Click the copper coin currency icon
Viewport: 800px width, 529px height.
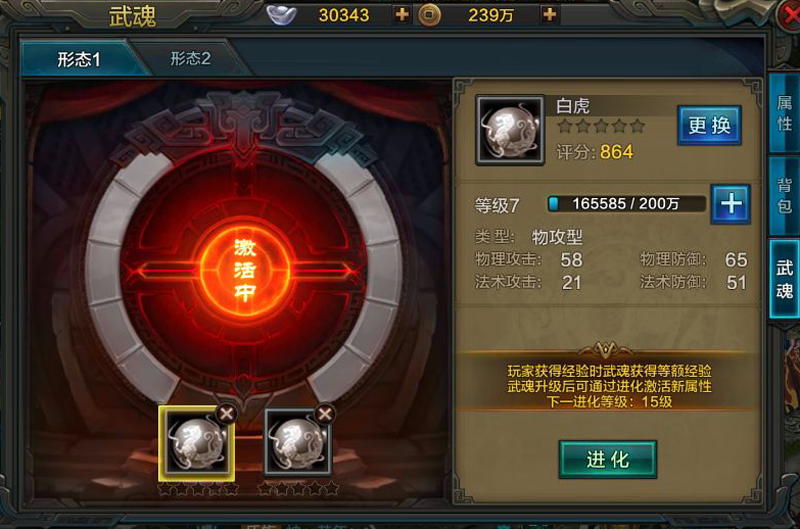[x=429, y=15]
